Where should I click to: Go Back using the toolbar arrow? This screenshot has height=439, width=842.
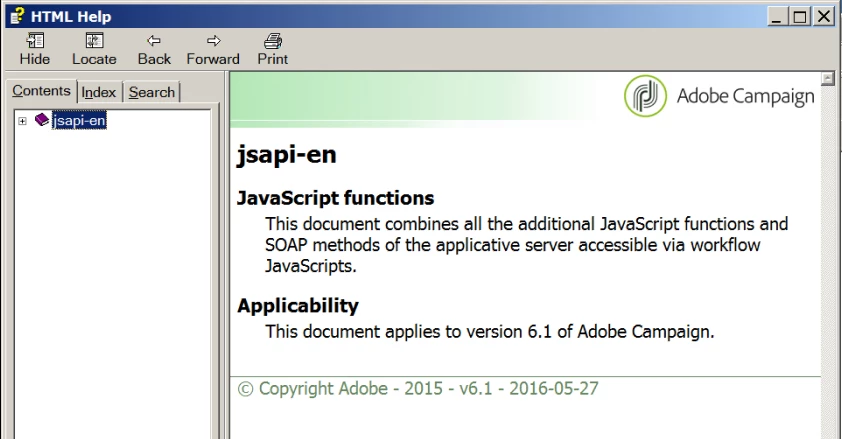(154, 49)
